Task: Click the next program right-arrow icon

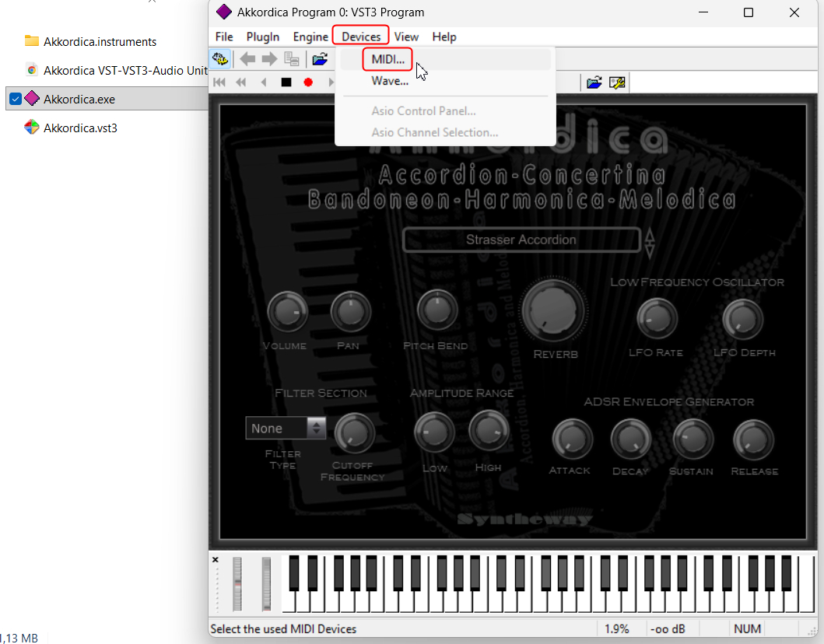Action: pyautogui.click(x=269, y=59)
